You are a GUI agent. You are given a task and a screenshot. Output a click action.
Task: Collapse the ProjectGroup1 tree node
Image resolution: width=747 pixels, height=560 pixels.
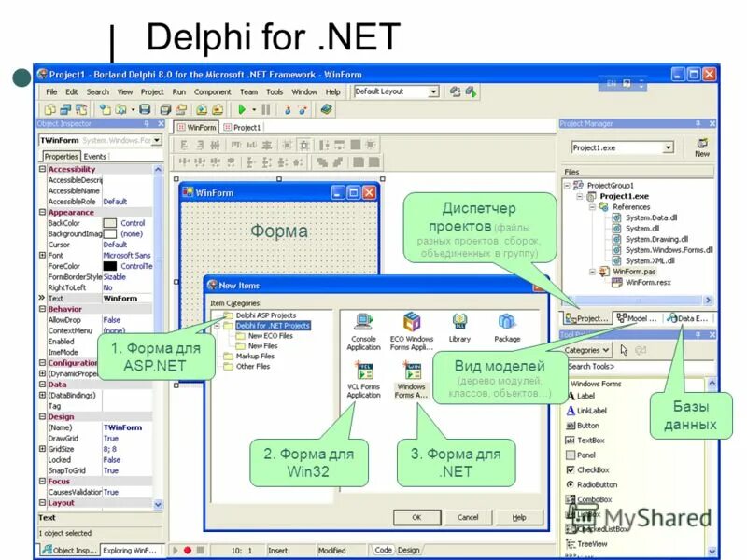(x=567, y=185)
